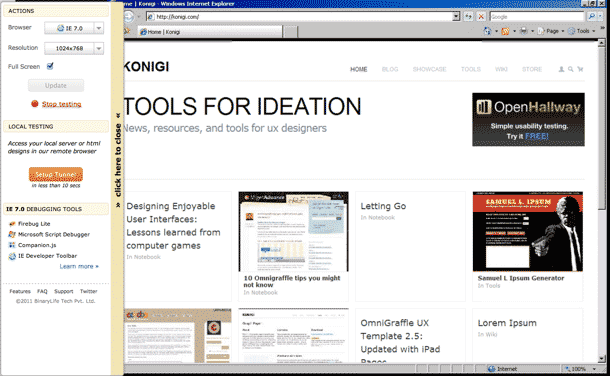Open the Twitter footer link

tap(89, 291)
